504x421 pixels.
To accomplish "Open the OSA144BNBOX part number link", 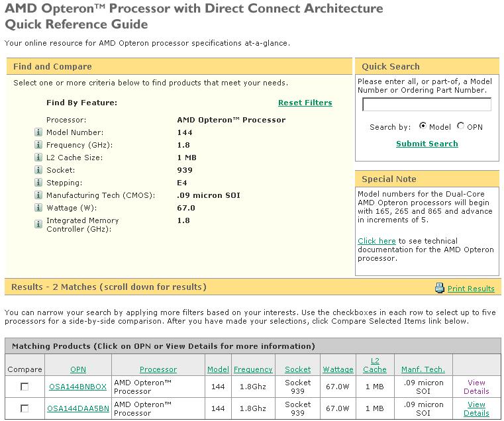I will click(x=77, y=387).
